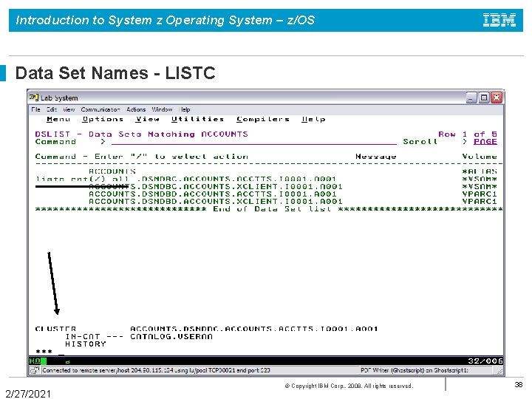Select the ACCOUNTS alias data set row
This screenshot has width=532, height=399.
[x=266, y=171]
